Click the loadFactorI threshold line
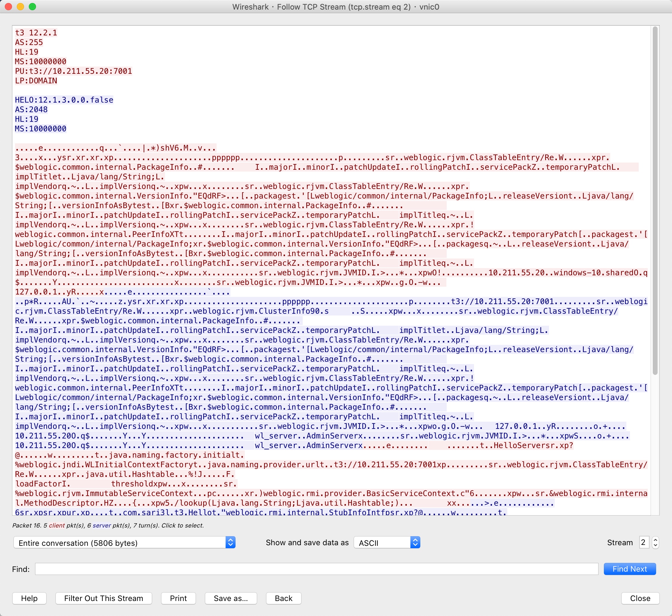 pyautogui.click(x=126, y=484)
